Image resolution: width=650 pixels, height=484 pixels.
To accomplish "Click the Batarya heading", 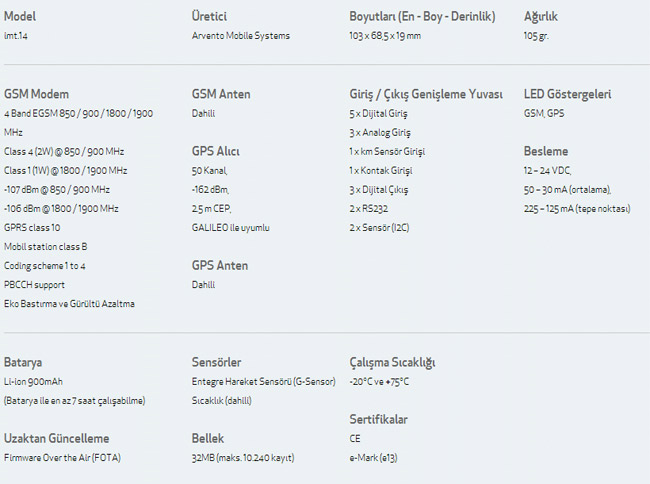I will click(x=23, y=362).
